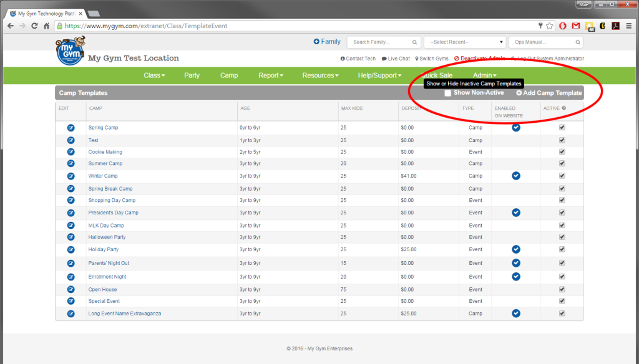Click the edit icon for Spring Camp
Image resolution: width=639 pixels, height=364 pixels.
tap(71, 128)
